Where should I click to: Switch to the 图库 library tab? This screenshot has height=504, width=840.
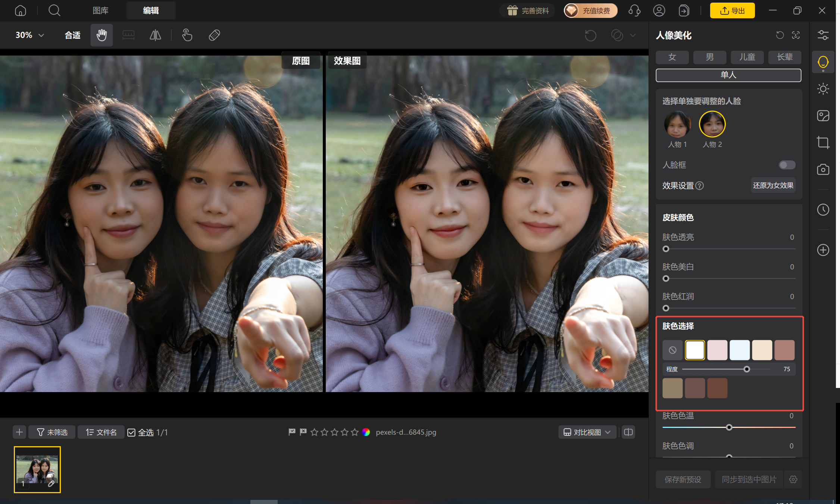pos(101,10)
